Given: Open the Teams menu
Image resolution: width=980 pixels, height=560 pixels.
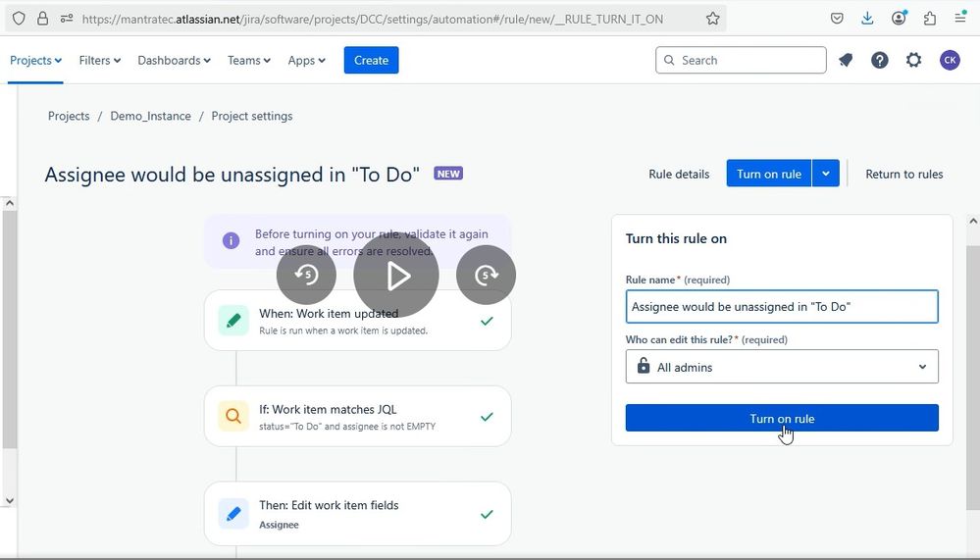Looking at the screenshot, I should (x=249, y=60).
